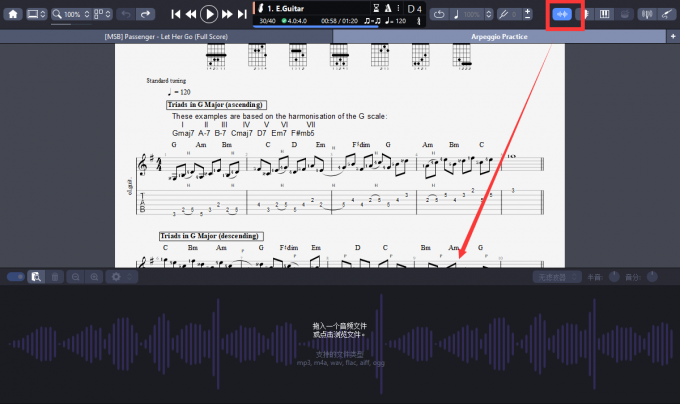
Task: Open the display mode dropdown
Action: [38, 14]
